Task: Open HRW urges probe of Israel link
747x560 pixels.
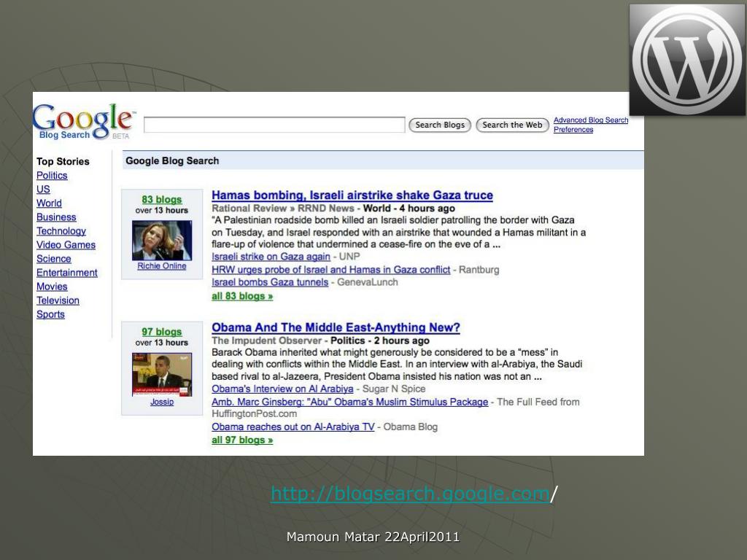Action: (330, 270)
